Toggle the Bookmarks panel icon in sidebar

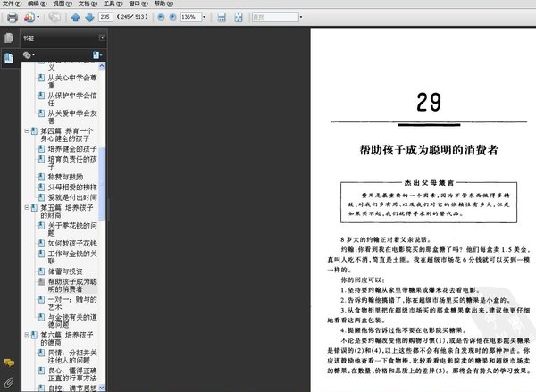[9, 58]
